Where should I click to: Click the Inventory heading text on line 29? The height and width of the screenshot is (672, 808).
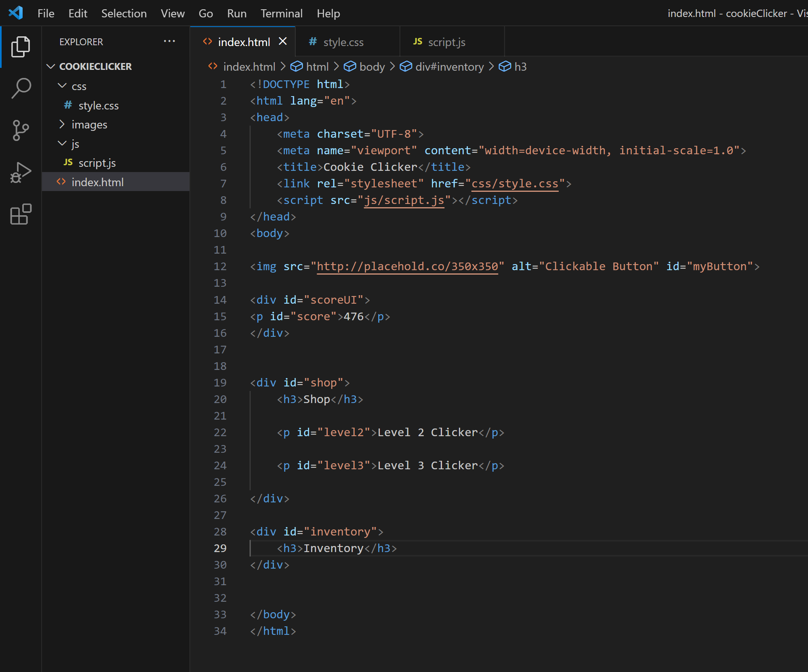point(333,548)
